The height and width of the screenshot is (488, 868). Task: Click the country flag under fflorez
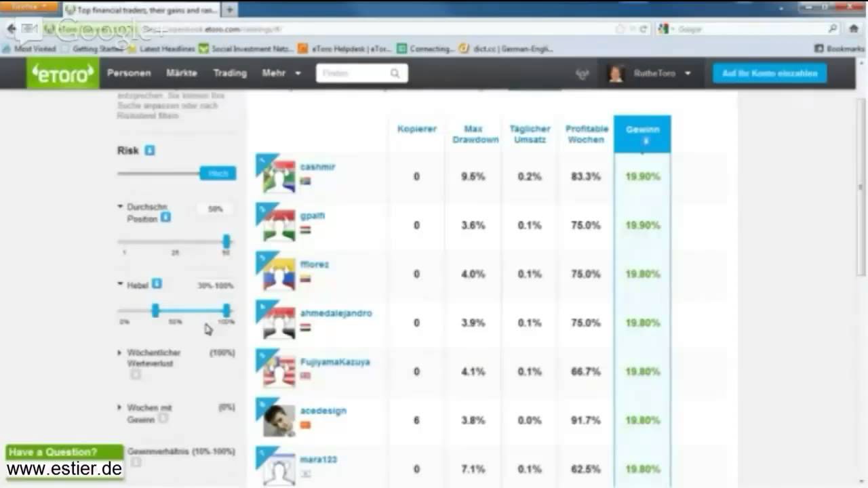point(305,279)
